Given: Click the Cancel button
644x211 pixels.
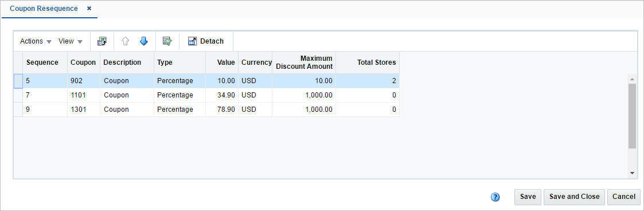Looking at the screenshot, I should pyautogui.click(x=623, y=197).
